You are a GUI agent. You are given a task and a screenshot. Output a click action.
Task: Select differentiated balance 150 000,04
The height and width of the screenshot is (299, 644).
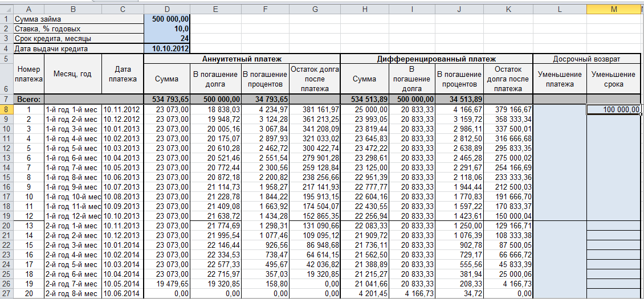(508, 216)
